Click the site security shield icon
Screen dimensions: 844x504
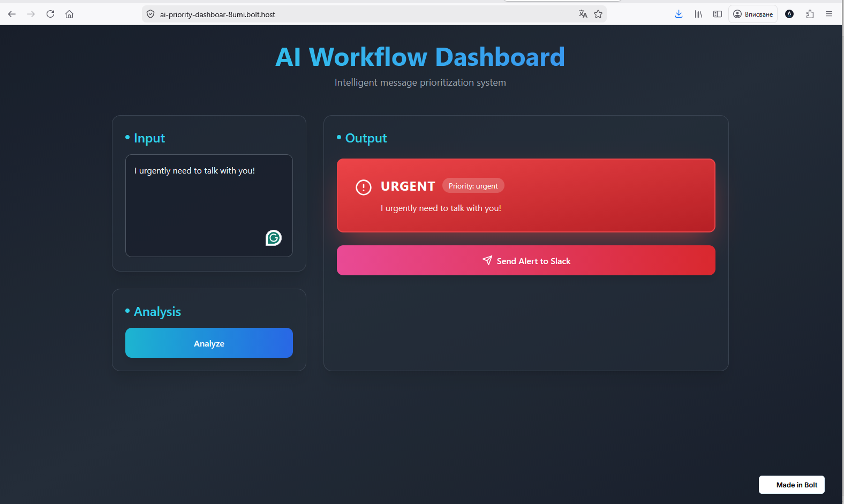point(150,14)
